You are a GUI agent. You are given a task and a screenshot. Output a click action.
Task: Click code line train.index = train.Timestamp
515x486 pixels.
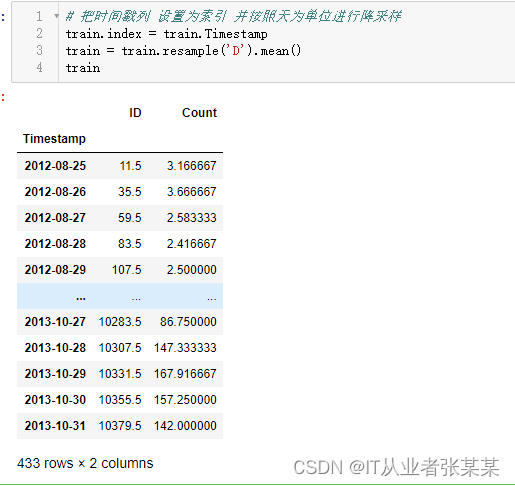point(166,34)
